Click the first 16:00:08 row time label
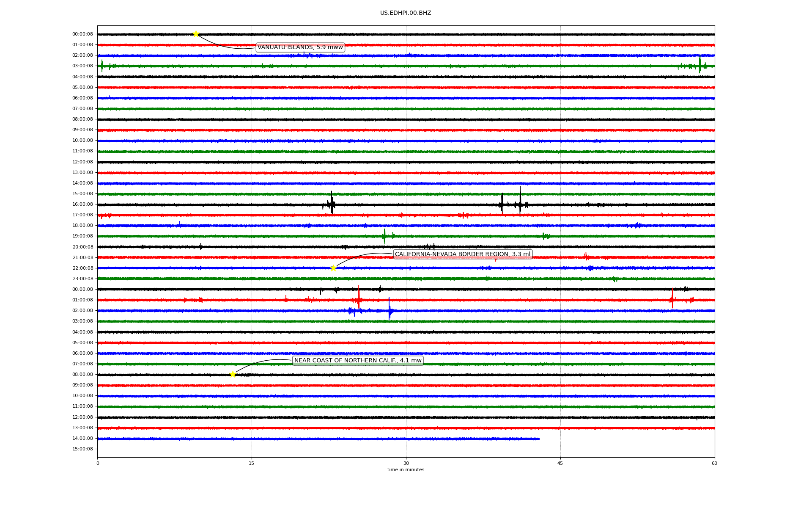This screenshot has width=812, height=508. click(82, 204)
